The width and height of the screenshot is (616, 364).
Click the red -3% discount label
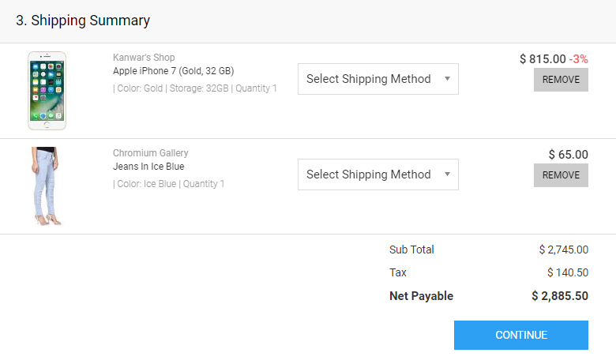tap(579, 59)
